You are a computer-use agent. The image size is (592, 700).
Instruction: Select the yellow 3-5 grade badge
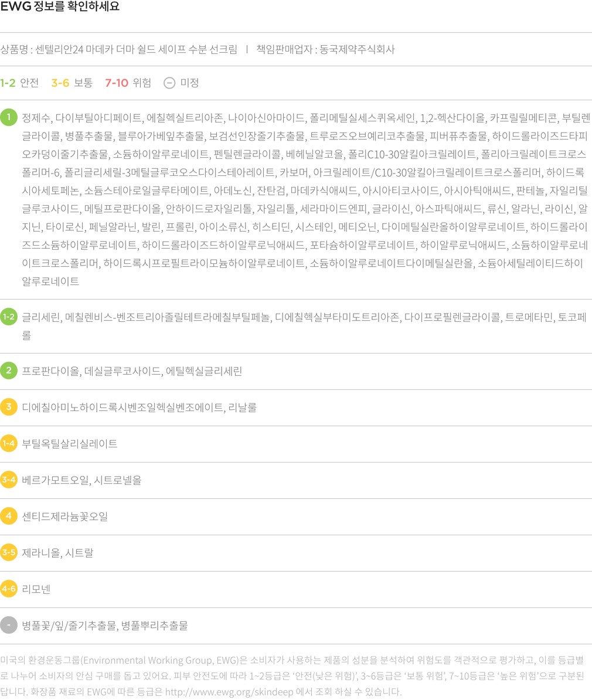tap(9, 552)
